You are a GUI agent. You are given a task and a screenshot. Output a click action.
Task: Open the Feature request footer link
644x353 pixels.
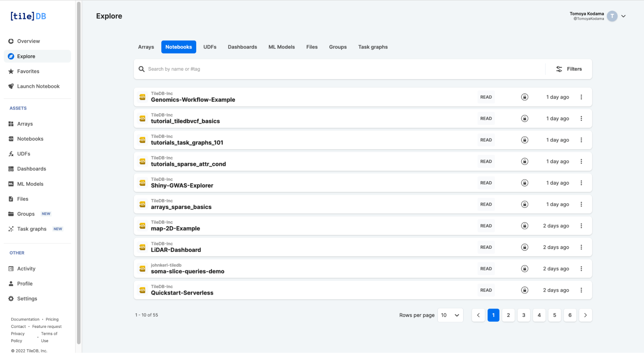click(47, 326)
